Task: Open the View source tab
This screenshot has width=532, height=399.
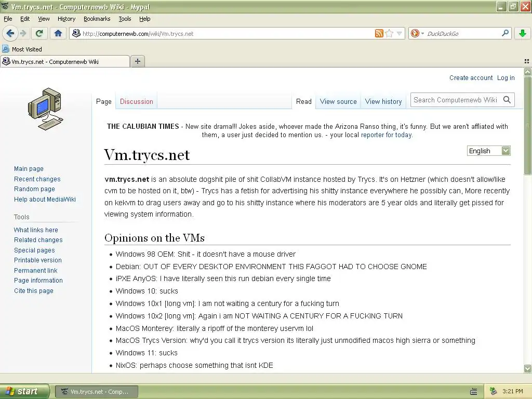Action: 338,101
